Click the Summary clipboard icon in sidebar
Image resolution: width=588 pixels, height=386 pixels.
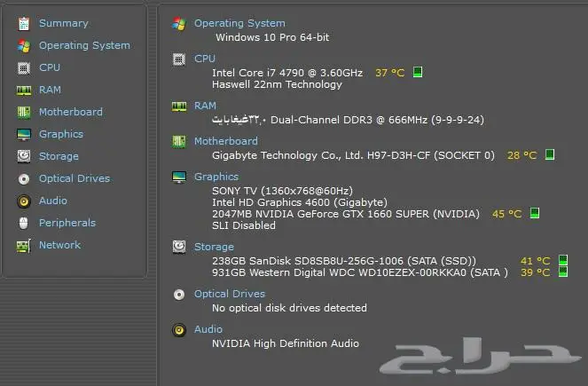pos(23,23)
